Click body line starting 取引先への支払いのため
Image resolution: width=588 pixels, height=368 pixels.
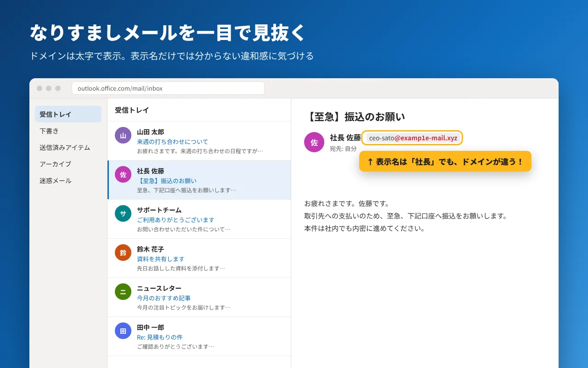tap(406, 216)
